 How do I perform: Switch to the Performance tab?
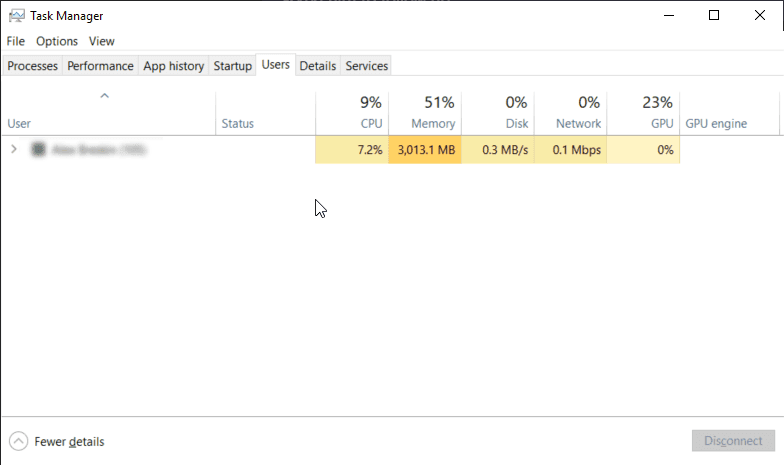click(100, 66)
